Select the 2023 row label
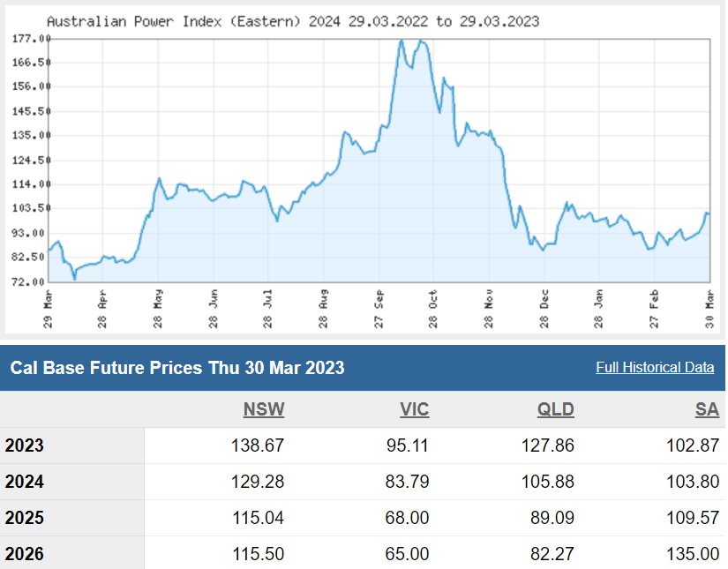Viewport: 728px width, 569px height. (x=25, y=445)
